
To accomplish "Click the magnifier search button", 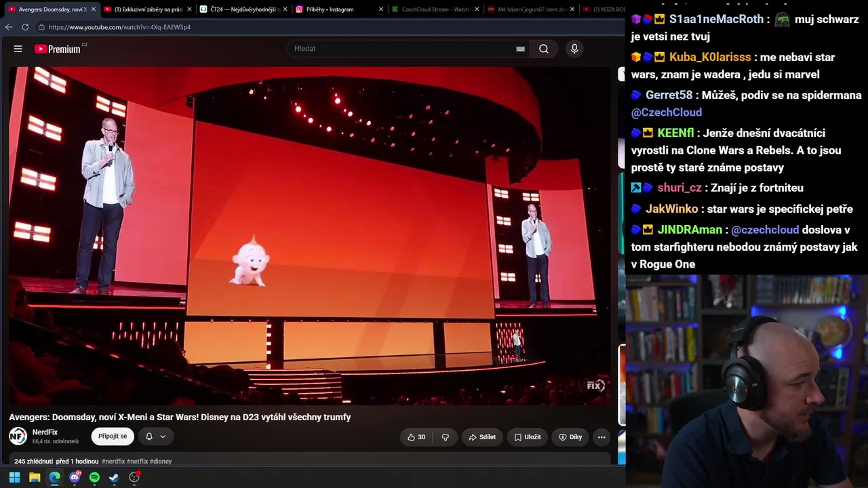I will pyautogui.click(x=544, y=49).
